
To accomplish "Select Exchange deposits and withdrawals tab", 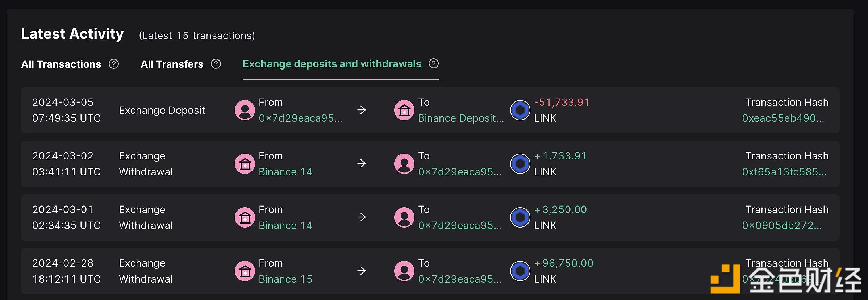I will click(332, 64).
